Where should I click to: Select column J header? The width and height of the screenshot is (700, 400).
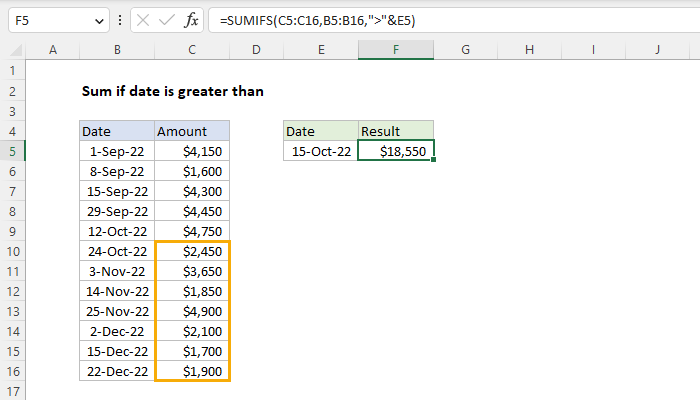658,50
